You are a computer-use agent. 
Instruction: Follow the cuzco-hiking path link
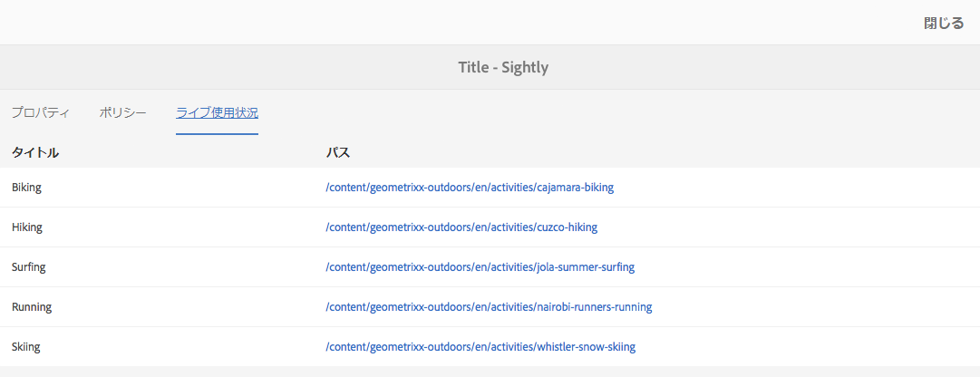pyautogui.click(x=461, y=227)
